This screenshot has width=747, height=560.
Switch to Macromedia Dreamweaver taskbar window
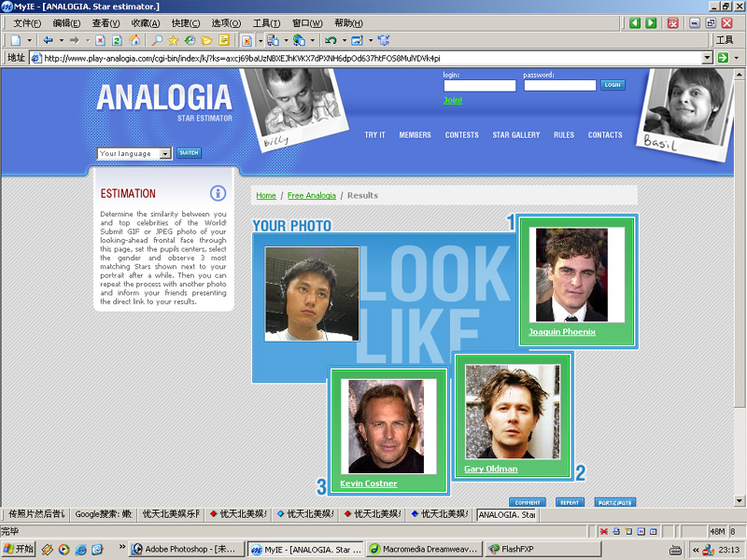(x=424, y=550)
